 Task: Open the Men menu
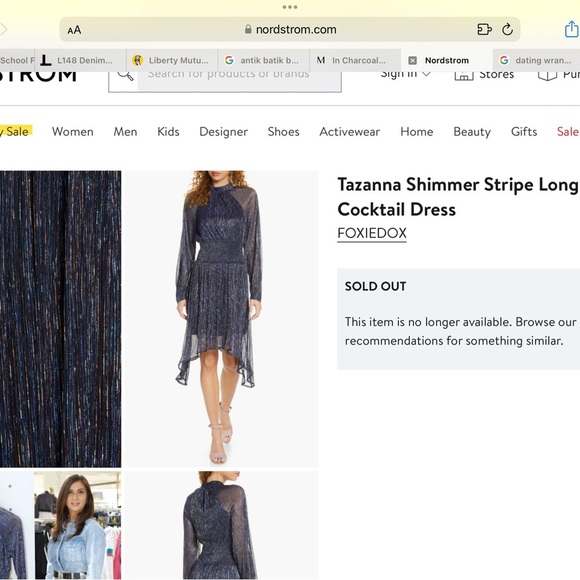[x=125, y=132]
